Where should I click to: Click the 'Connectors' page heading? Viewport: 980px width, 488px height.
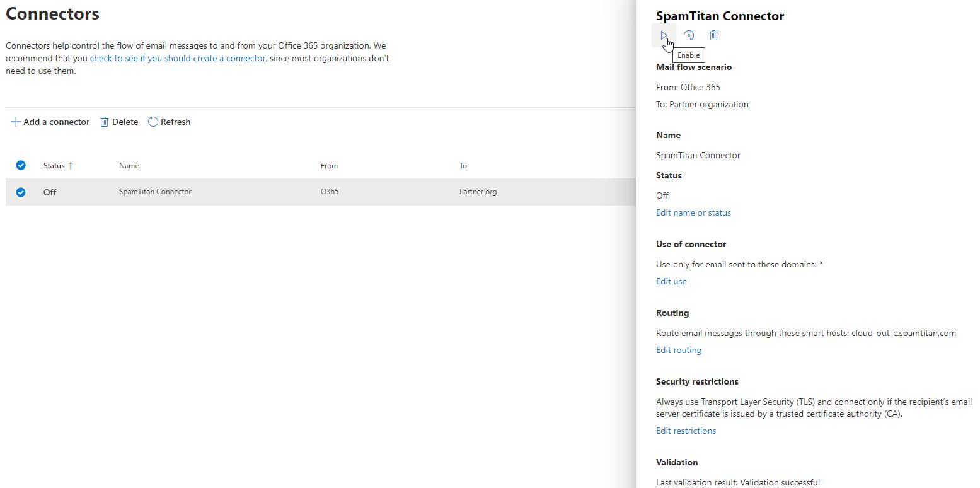pos(52,13)
